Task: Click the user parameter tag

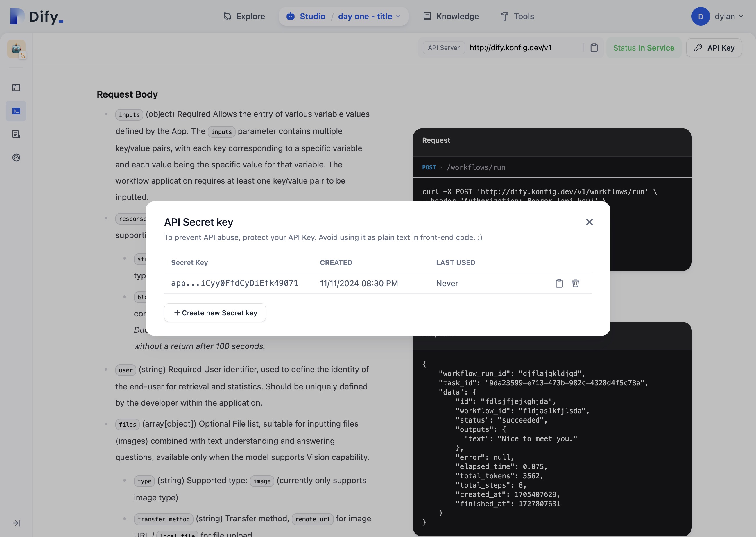Action: point(126,370)
